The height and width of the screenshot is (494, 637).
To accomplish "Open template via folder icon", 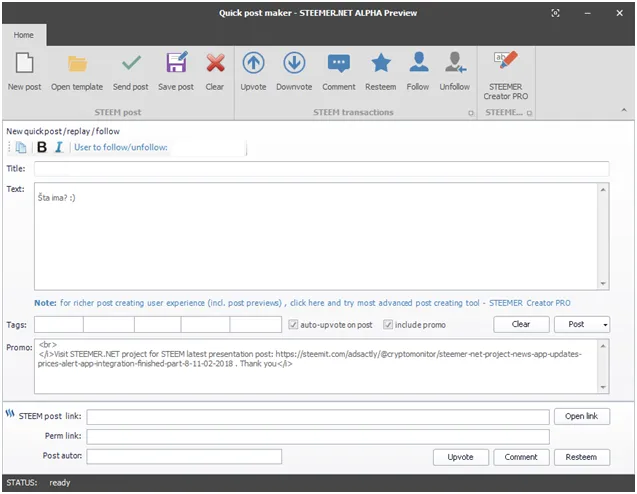I will click(x=77, y=71).
